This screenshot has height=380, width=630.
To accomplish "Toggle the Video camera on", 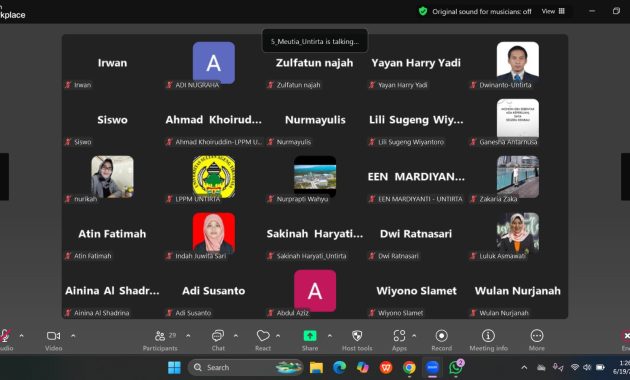I will coord(53,340).
